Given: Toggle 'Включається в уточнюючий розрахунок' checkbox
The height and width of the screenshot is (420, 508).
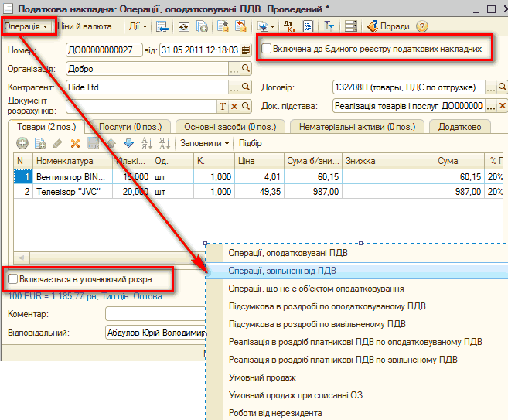Looking at the screenshot, I should (12, 278).
